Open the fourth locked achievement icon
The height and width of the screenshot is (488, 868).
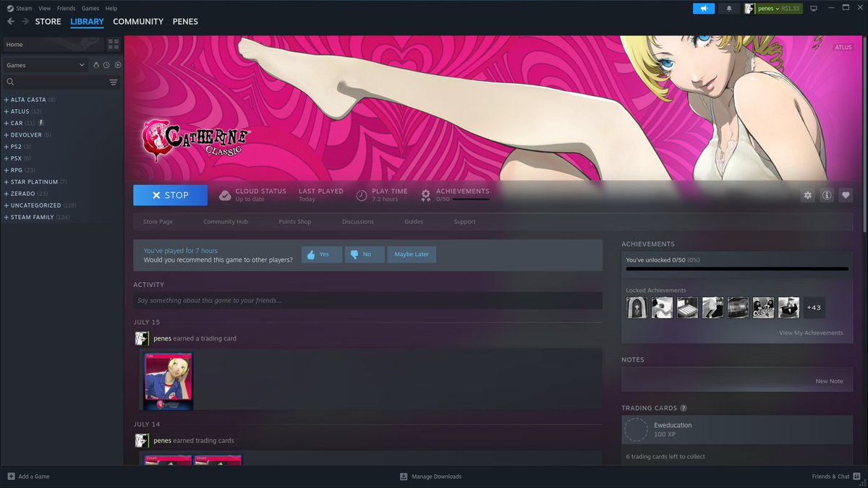click(x=712, y=307)
